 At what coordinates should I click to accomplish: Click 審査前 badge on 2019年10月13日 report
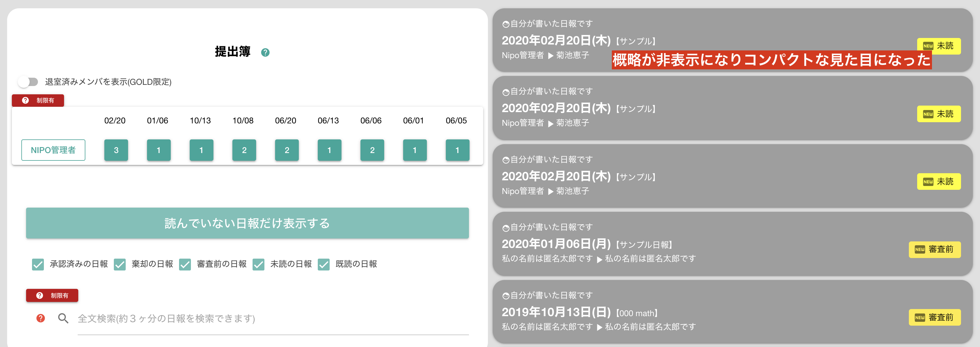934,317
